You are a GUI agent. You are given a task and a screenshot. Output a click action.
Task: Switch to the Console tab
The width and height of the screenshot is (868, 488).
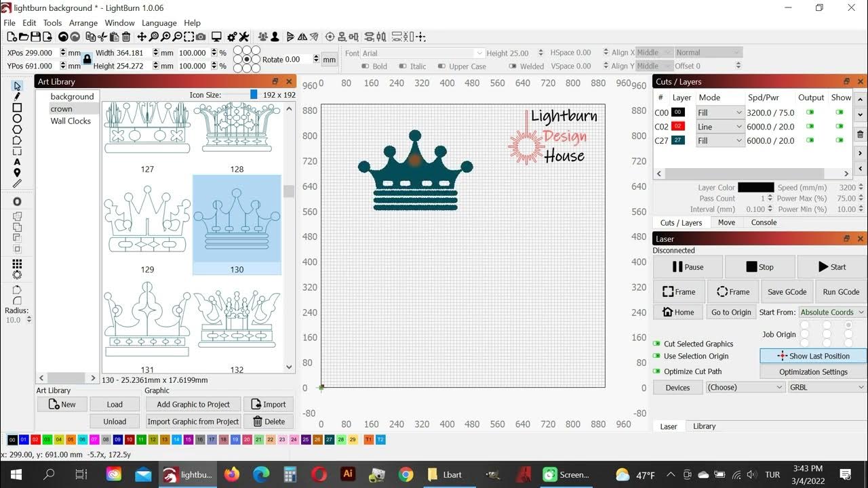click(764, 222)
